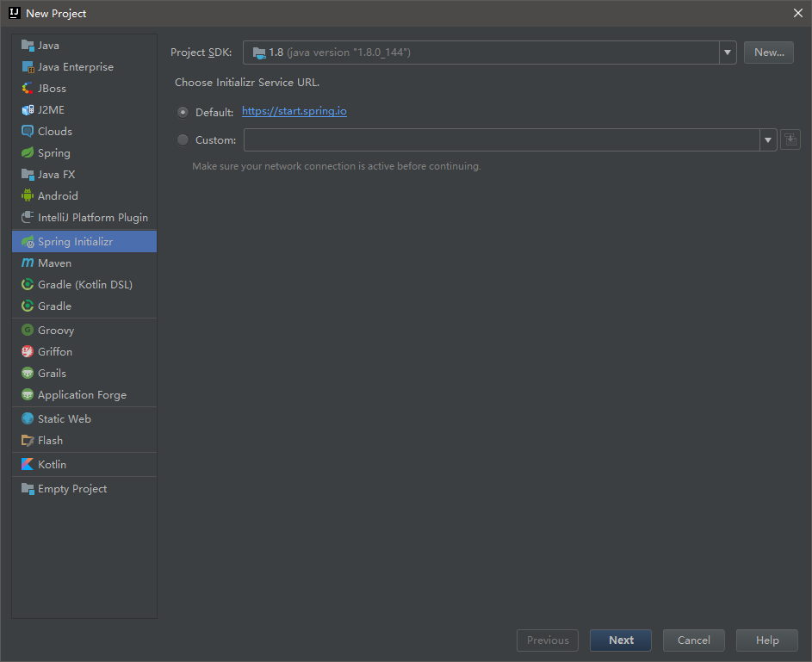Viewport: 812px width, 662px height.
Task: Select the Default radio button
Action: click(183, 112)
